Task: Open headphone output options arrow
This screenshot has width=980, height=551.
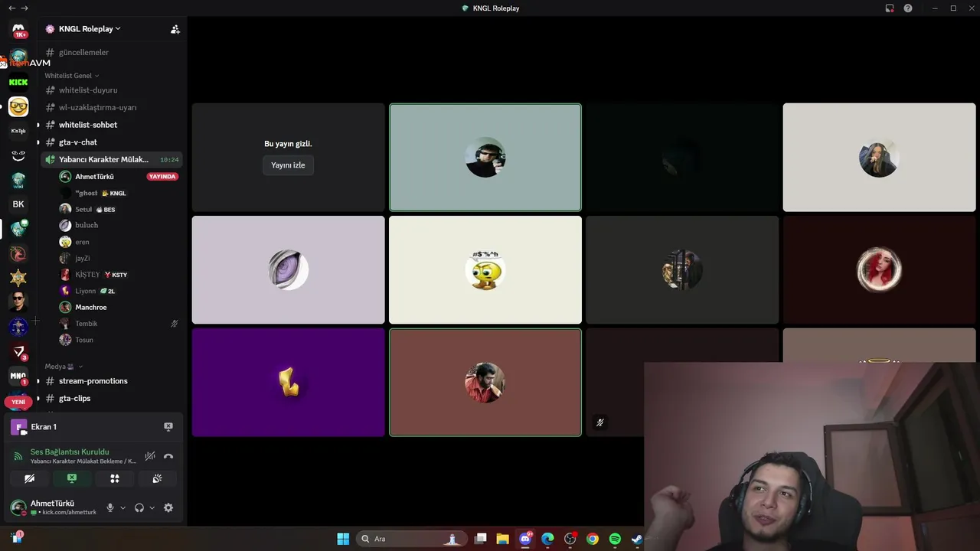Action: point(152,507)
